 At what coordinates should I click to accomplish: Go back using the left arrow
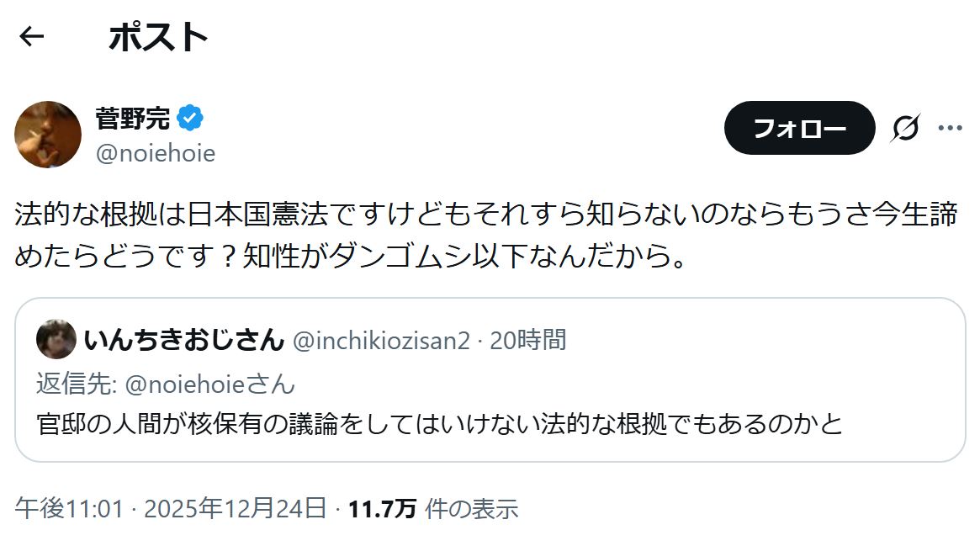pos(31,37)
